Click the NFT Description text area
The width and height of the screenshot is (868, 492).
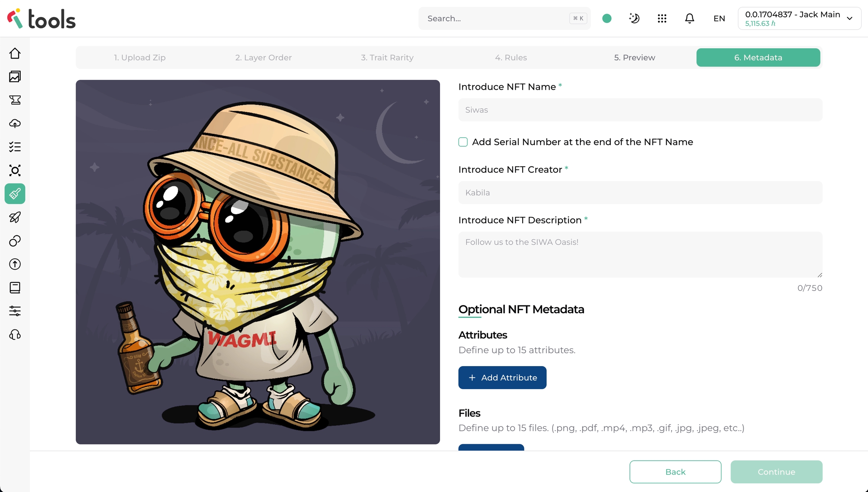coord(640,254)
